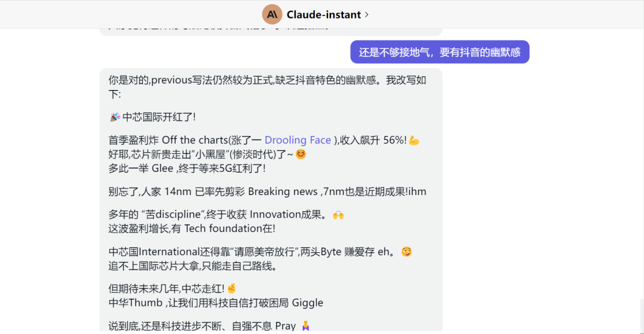The width and height of the screenshot is (644, 334).
Task: Click the opening line 你是对的,previous写法
Action: click(267, 86)
